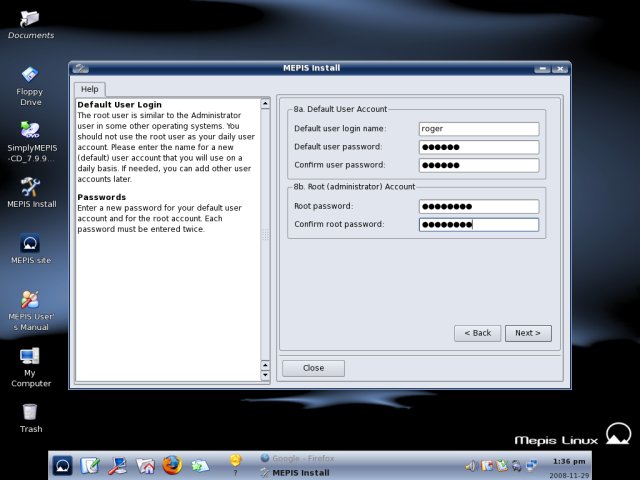Click the Next > button
This screenshot has height=480, width=640.
point(528,333)
